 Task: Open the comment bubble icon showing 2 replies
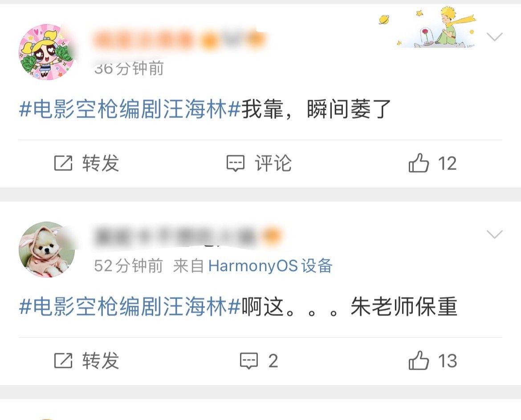(x=249, y=361)
